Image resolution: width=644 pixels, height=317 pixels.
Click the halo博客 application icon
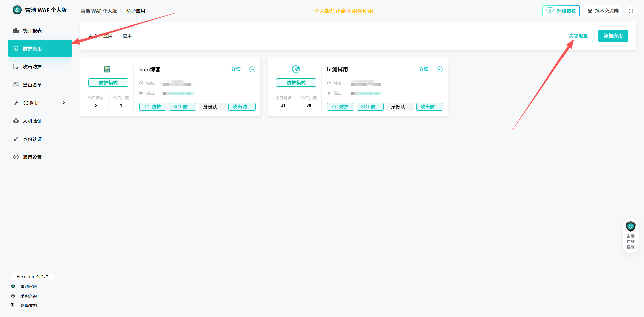pyautogui.click(x=107, y=69)
